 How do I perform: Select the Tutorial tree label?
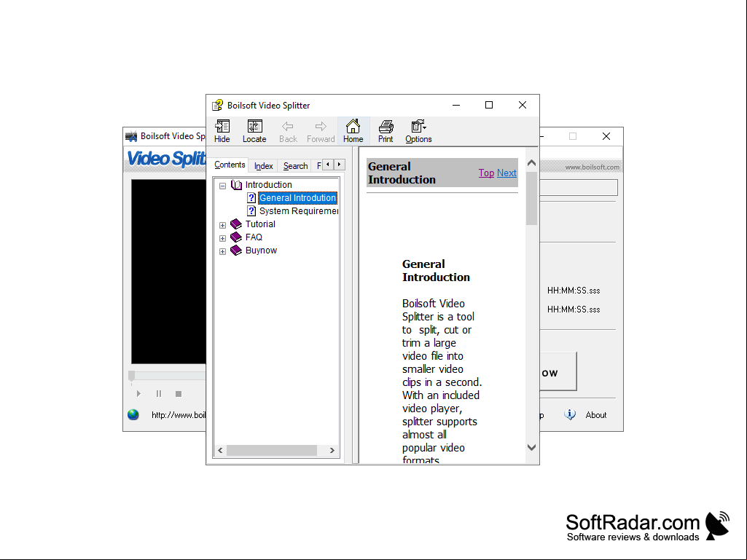(x=260, y=224)
